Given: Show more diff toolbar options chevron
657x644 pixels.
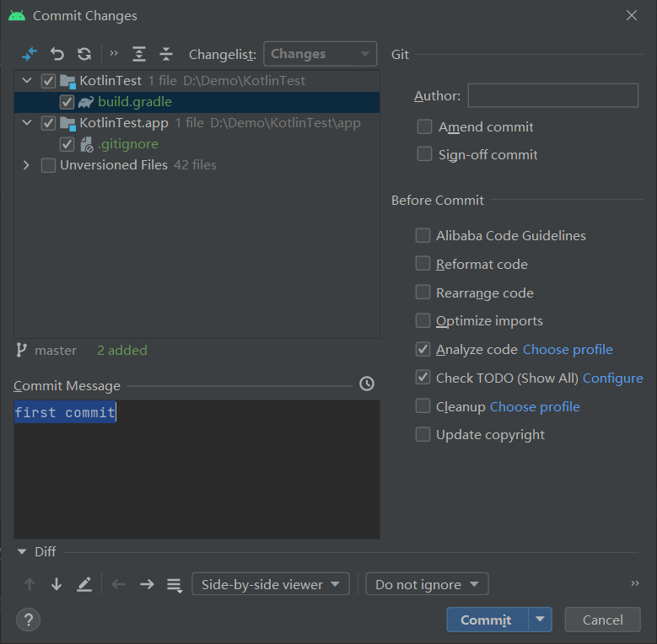Looking at the screenshot, I should 635,583.
